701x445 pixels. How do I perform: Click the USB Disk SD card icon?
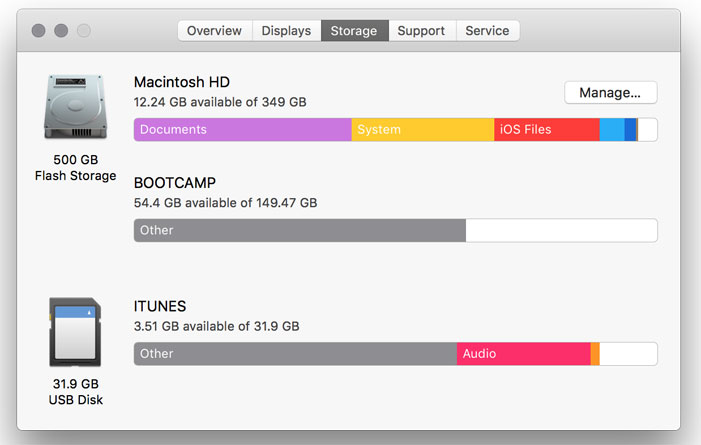pyautogui.click(x=75, y=332)
